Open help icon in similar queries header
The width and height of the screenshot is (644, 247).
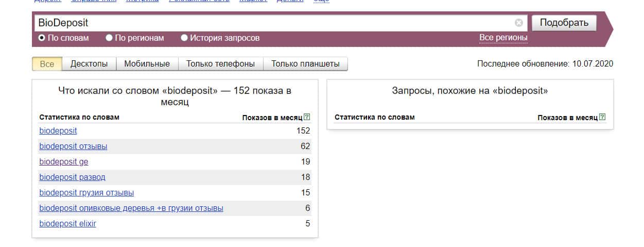(602, 117)
